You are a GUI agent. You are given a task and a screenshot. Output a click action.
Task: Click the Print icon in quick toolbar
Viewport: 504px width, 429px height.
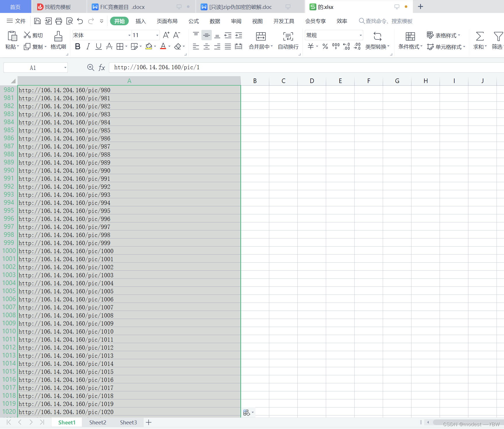click(x=59, y=21)
